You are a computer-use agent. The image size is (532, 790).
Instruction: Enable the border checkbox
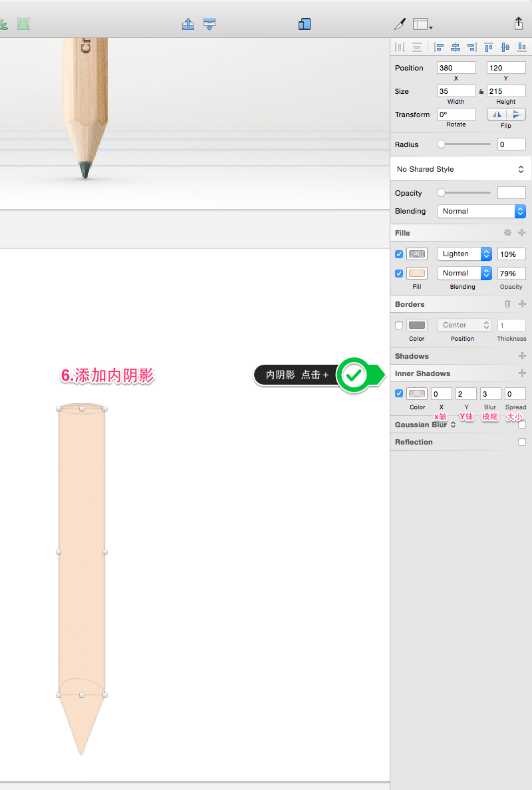pyautogui.click(x=399, y=325)
